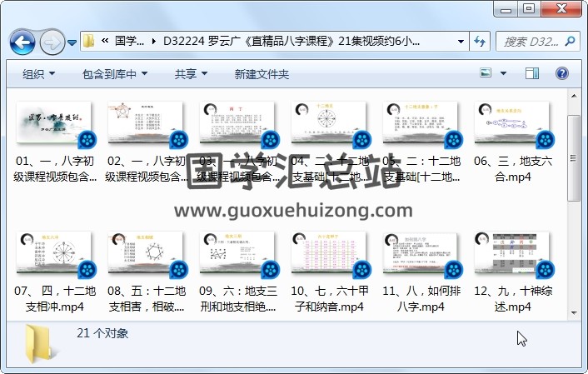The height and width of the screenshot is (374, 588).
Task: Click the file name 10、七，六十甲子和纳音.mp4
Action: pyautogui.click(x=329, y=298)
